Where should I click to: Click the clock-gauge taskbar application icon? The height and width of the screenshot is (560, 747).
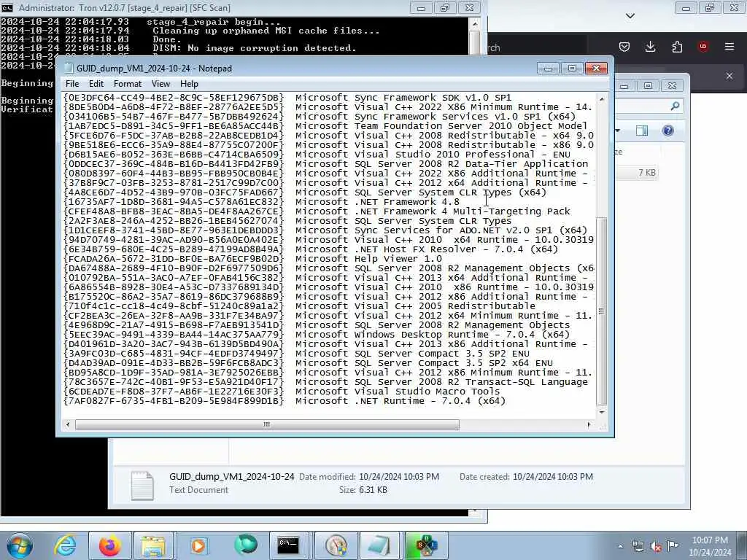(x=336, y=545)
